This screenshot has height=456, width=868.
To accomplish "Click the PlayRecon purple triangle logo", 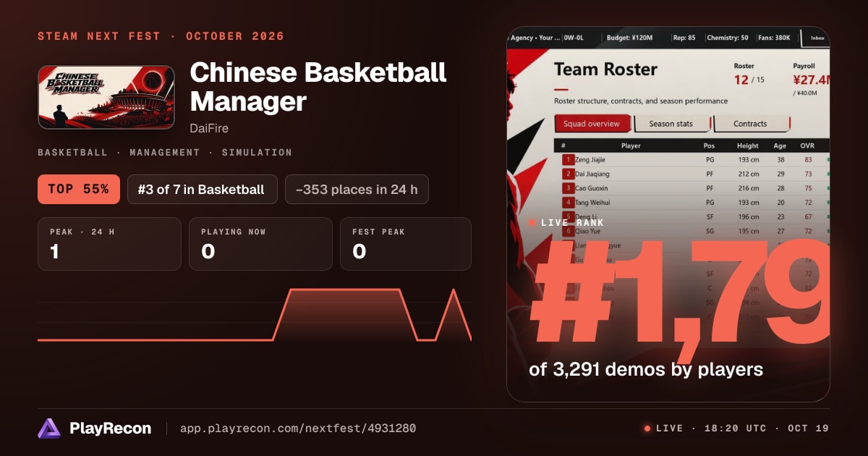I will point(48,428).
